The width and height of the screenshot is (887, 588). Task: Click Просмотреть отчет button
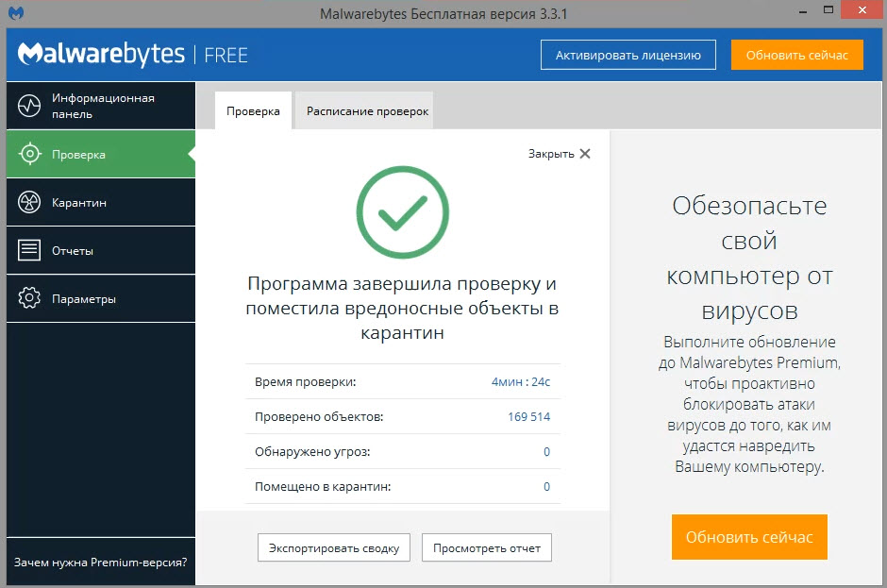point(487,547)
